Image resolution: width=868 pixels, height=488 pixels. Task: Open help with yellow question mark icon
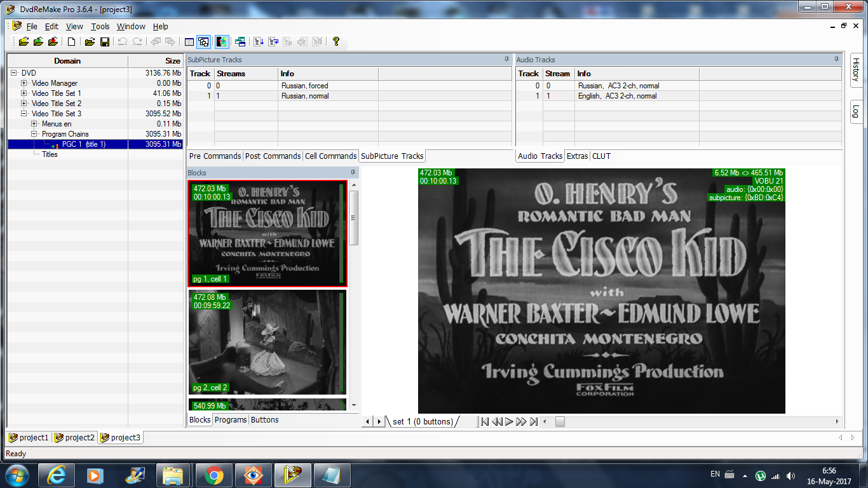click(x=336, y=42)
